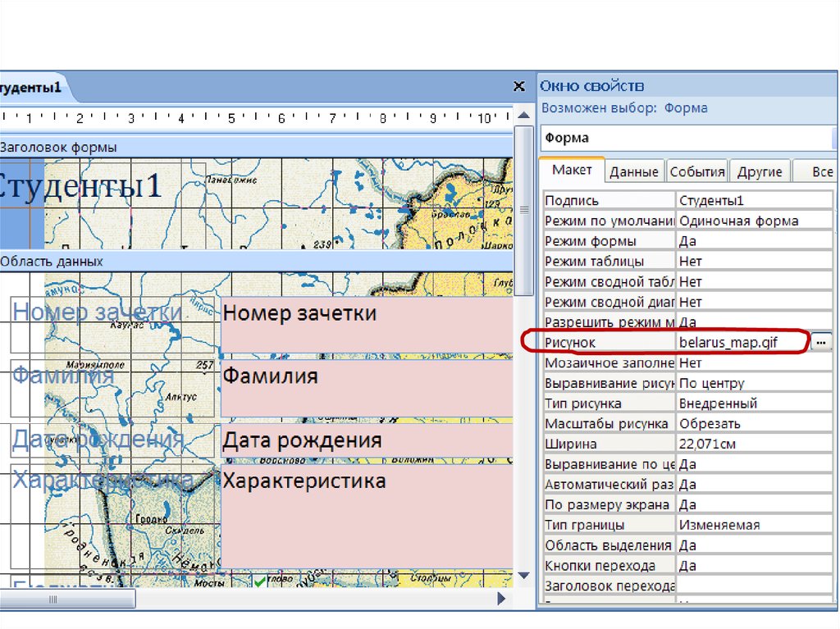Open the Масштабы рисунка value Обрезать

click(x=755, y=424)
